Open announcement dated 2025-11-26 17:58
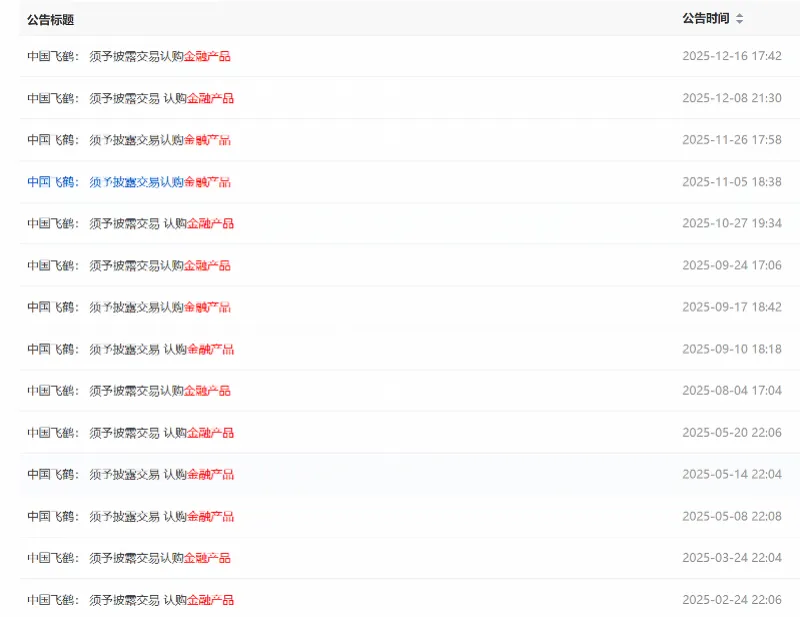This screenshot has width=800, height=617. [129, 140]
